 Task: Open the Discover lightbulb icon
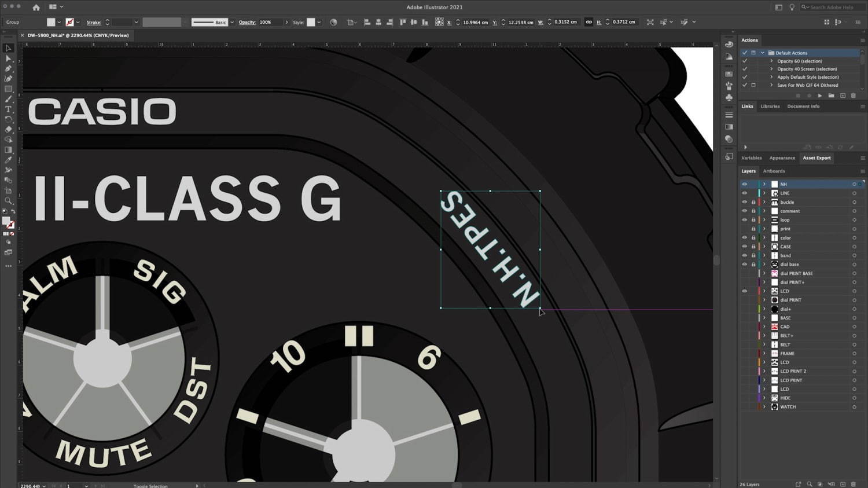point(792,7)
